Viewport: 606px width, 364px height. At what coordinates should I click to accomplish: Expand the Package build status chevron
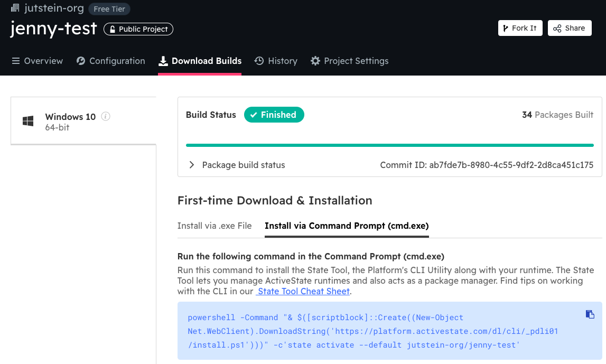pyautogui.click(x=192, y=165)
